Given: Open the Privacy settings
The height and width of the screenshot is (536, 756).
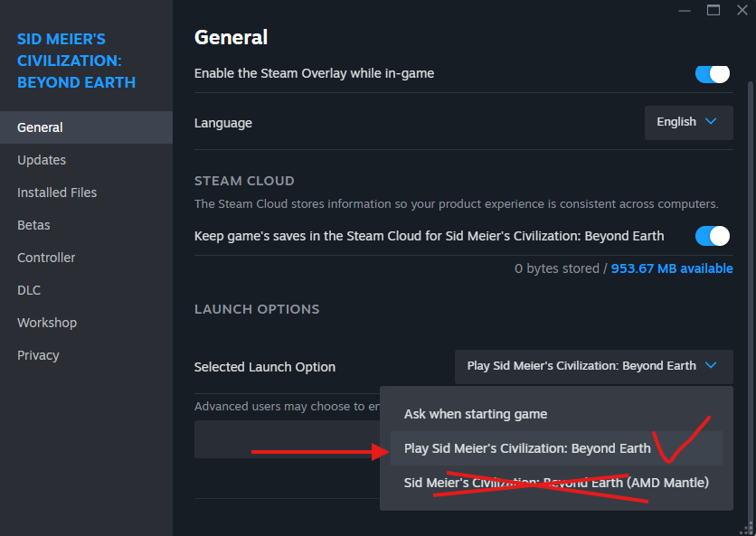Looking at the screenshot, I should [38, 355].
